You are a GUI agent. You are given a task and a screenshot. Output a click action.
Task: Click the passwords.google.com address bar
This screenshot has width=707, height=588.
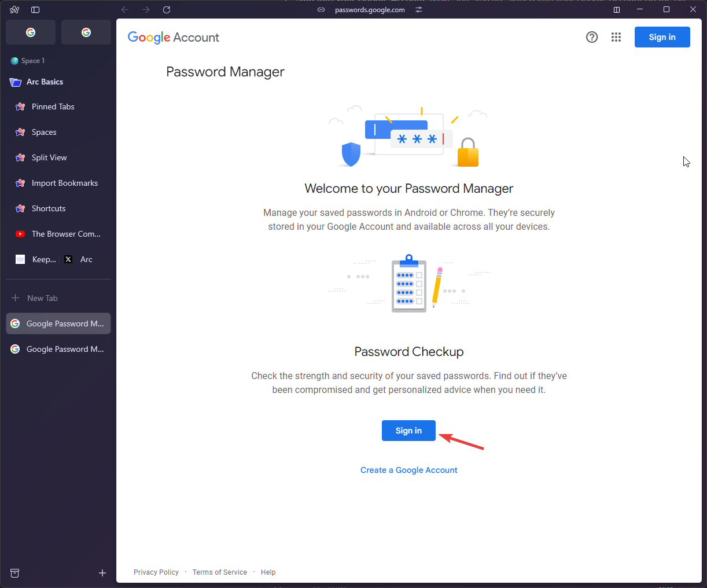pos(370,10)
